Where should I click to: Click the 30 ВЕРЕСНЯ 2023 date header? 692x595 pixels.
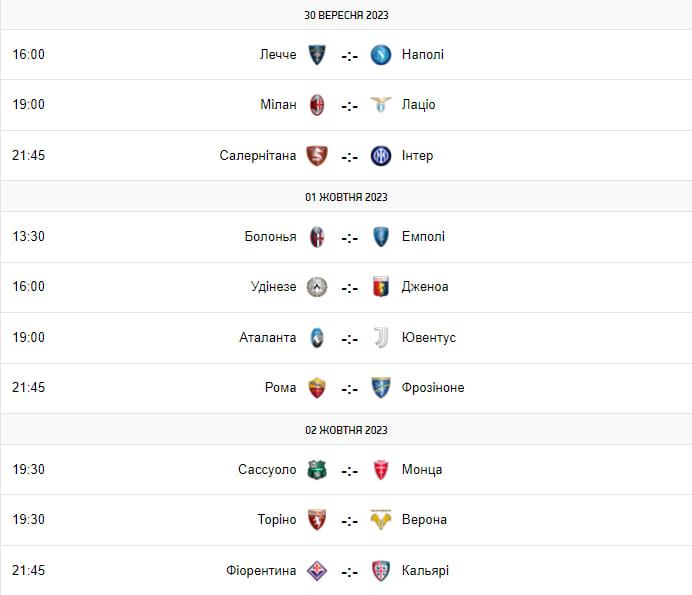[x=346, y=15]
